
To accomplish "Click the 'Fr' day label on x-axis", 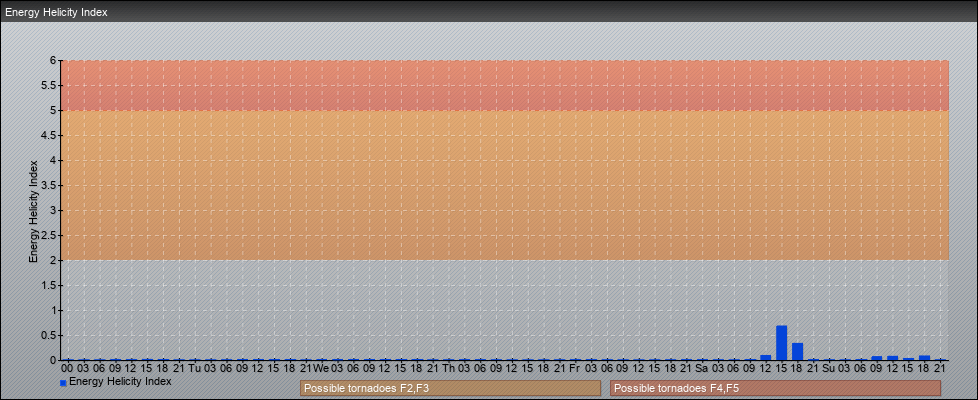I will (574, 368).
